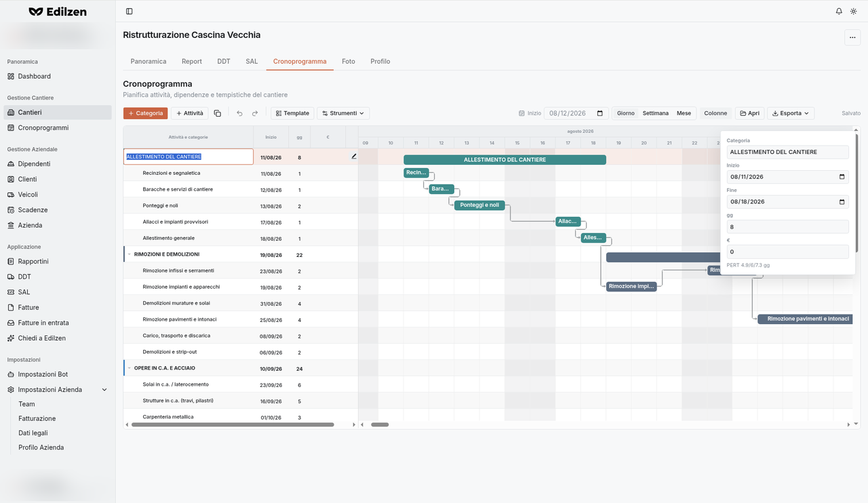Redo the last undone change
Screen dimensions: 868x503
[x=255, y=113]
